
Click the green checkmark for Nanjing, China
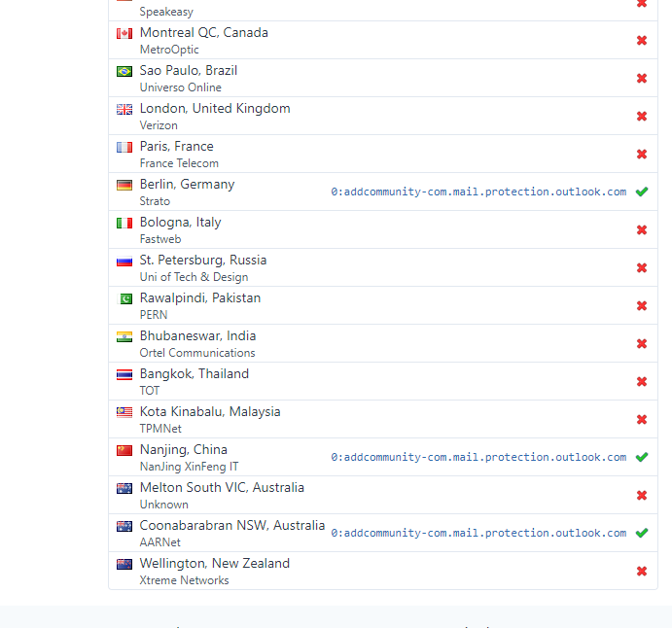pos(642,458)
